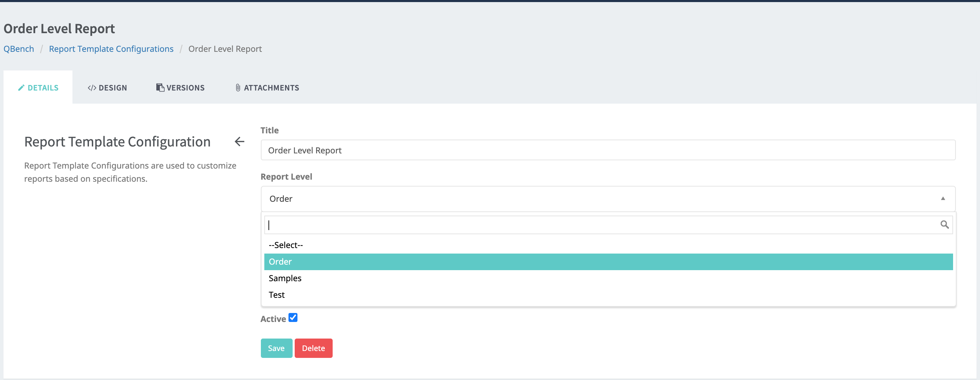Screen dimensions: 980x380
Task: Click into the Title input field
Action: click(608, 150)
